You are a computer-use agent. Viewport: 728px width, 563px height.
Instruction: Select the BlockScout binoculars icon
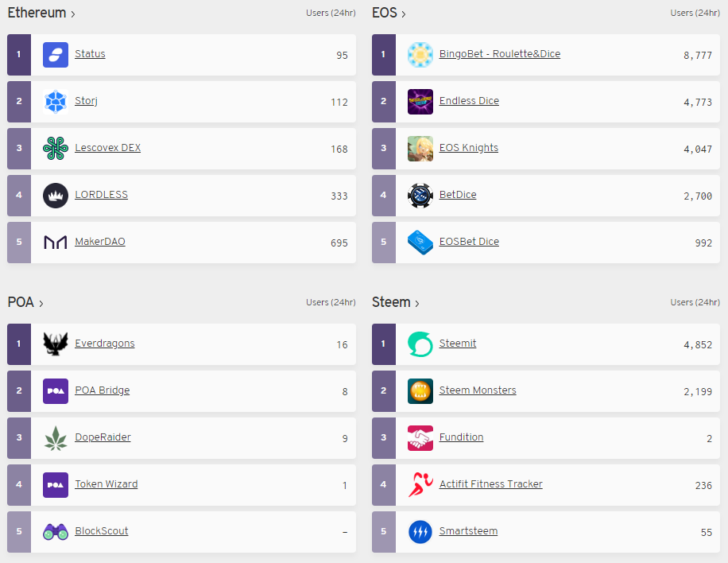[x=54, y=531]
